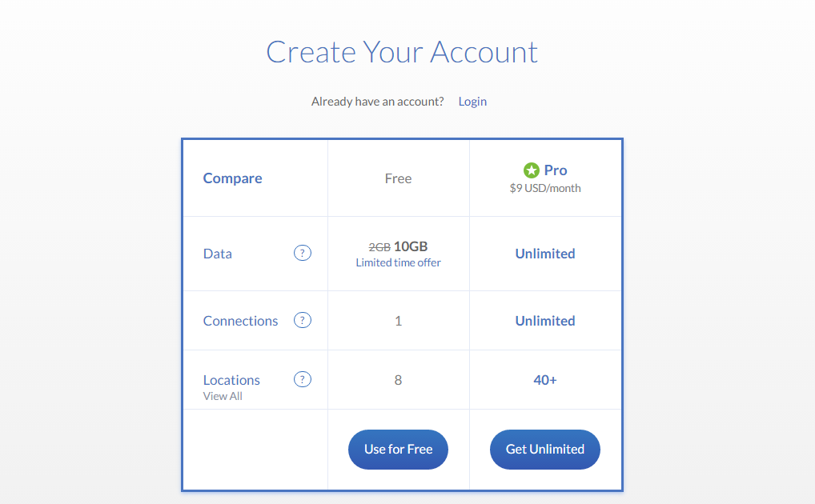Viewport: 815px width, 504px height.
Task: Click the Data row label
Action: 217,254
